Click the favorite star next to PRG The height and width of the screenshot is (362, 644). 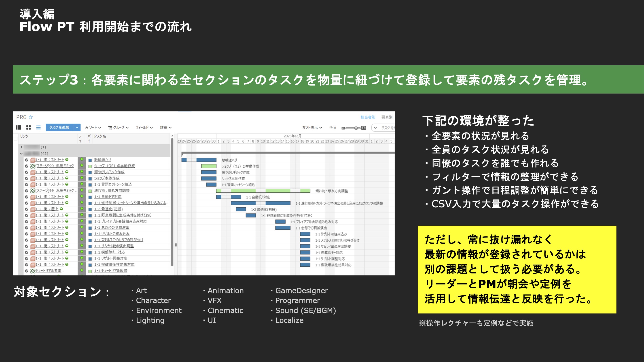pos(31,117)
